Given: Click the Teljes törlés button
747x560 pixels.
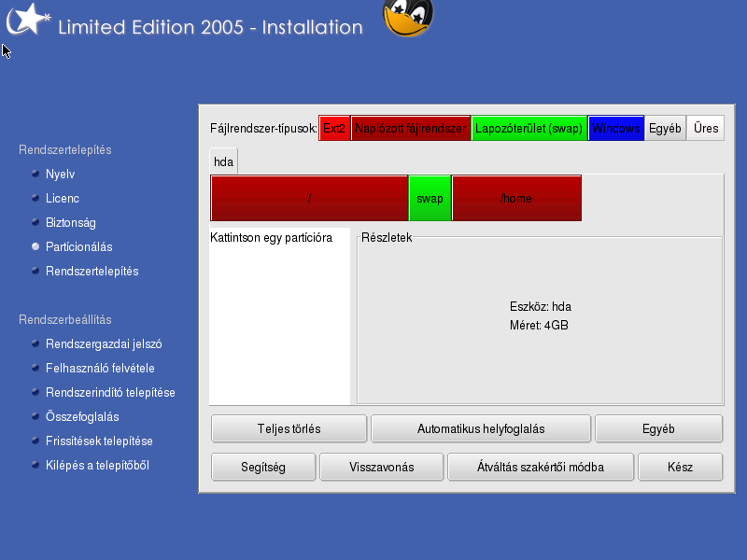Looking at the screenshot, I should click(x=289, y=428).
